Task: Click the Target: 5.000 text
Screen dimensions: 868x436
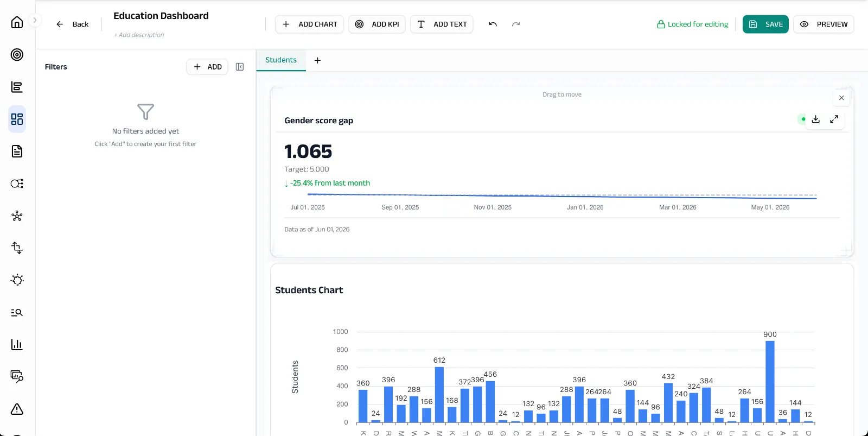Action: [307, 169]
